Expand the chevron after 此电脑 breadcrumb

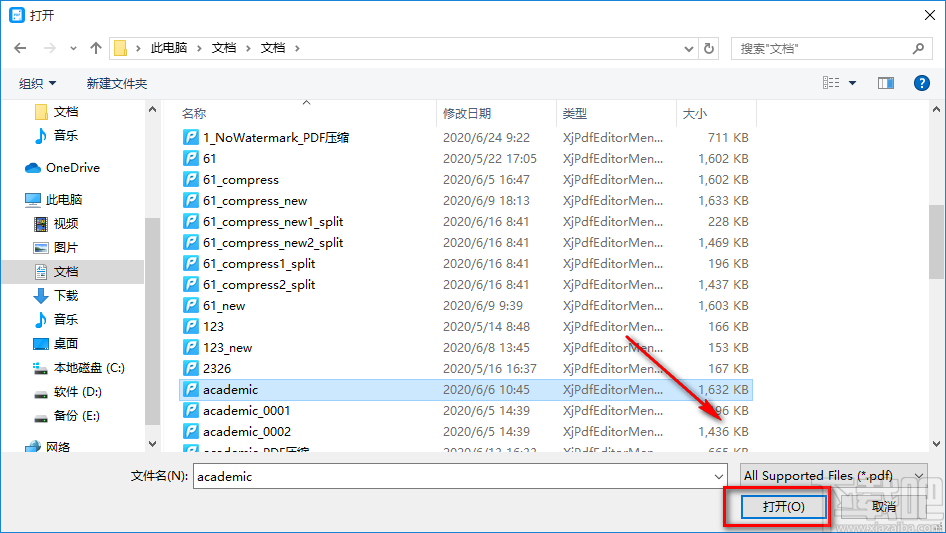pos(199,48)
